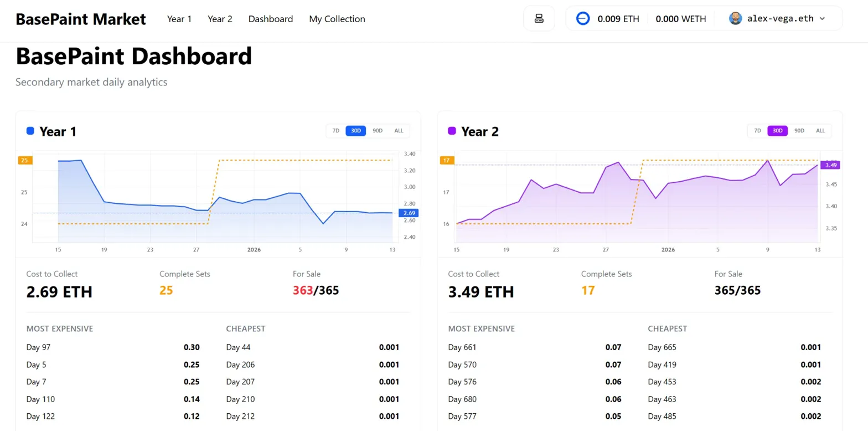Open Day 5 listing row

pyautogui.click(x=113, y=365)
